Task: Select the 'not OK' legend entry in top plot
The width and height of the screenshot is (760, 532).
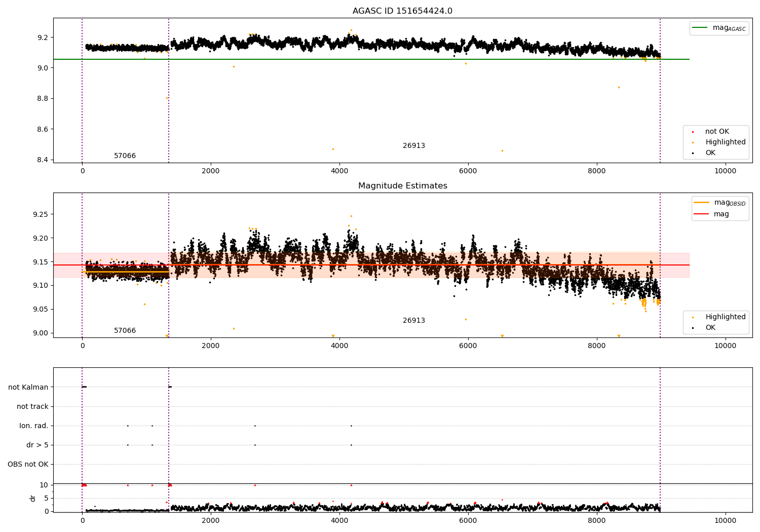Action: [x=717, y=132]
